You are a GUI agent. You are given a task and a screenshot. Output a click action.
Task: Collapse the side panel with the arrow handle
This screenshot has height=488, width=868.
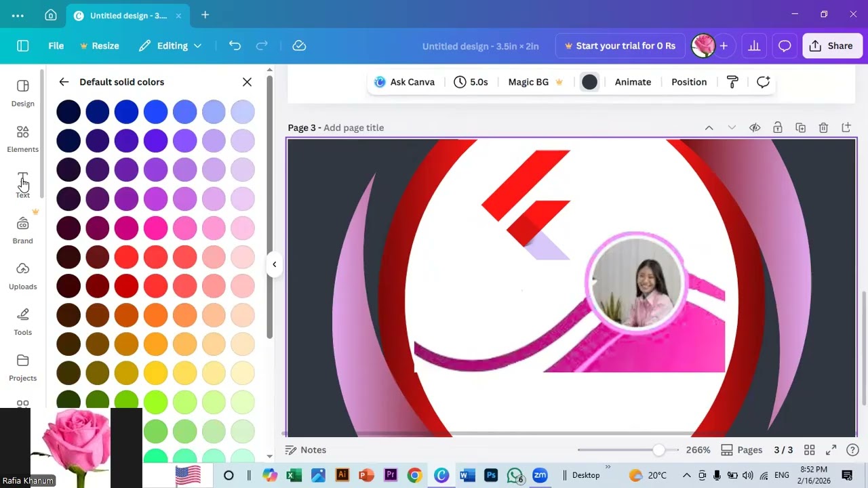(274, 264)
